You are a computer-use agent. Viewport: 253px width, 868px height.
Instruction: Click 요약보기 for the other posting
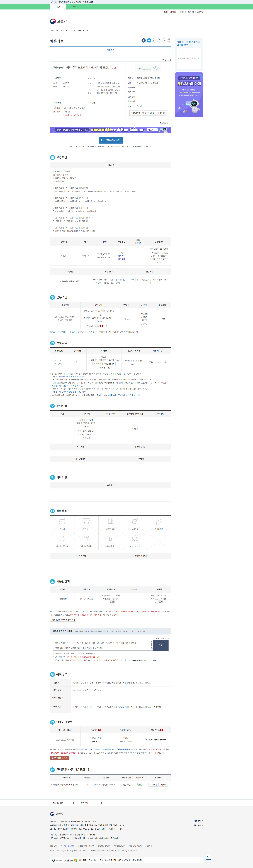[163, 785]
